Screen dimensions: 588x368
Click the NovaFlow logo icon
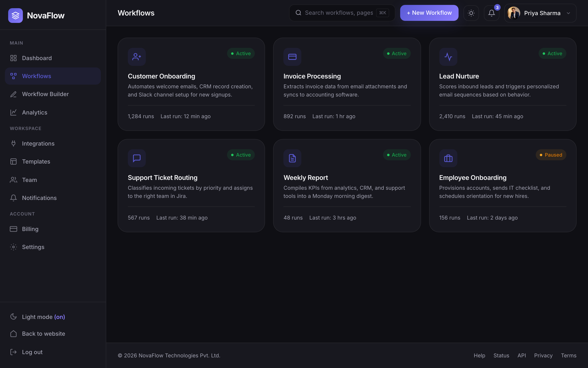[x=15, y=15]
